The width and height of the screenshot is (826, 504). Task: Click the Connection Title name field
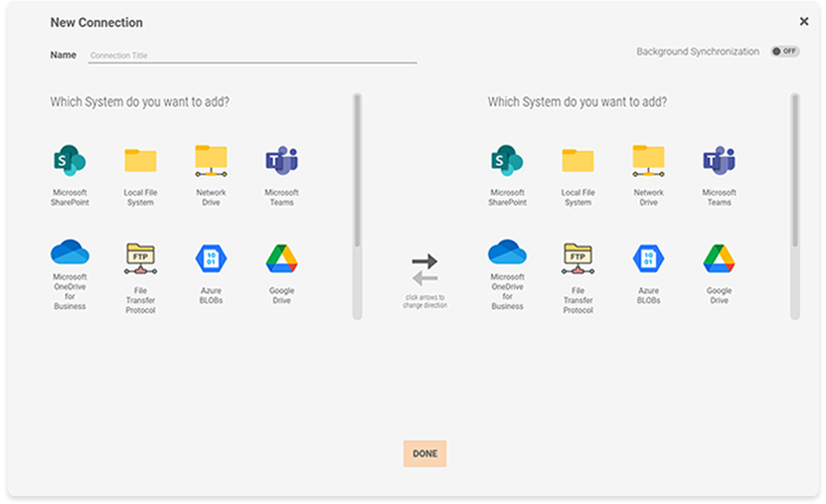[252, 55]
